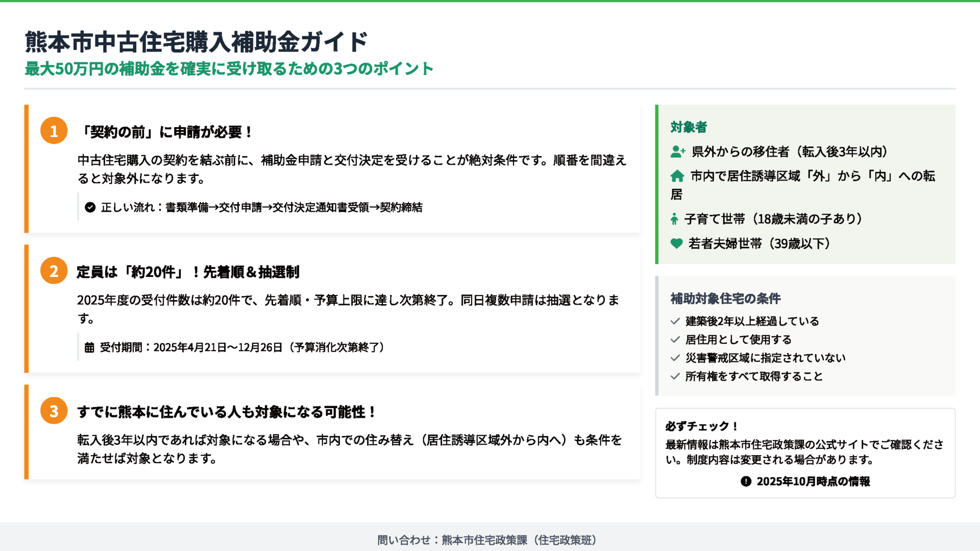Click the orange number 2 circle badge
The height and width of the screenshot is (551, 980).
(54, 271)
